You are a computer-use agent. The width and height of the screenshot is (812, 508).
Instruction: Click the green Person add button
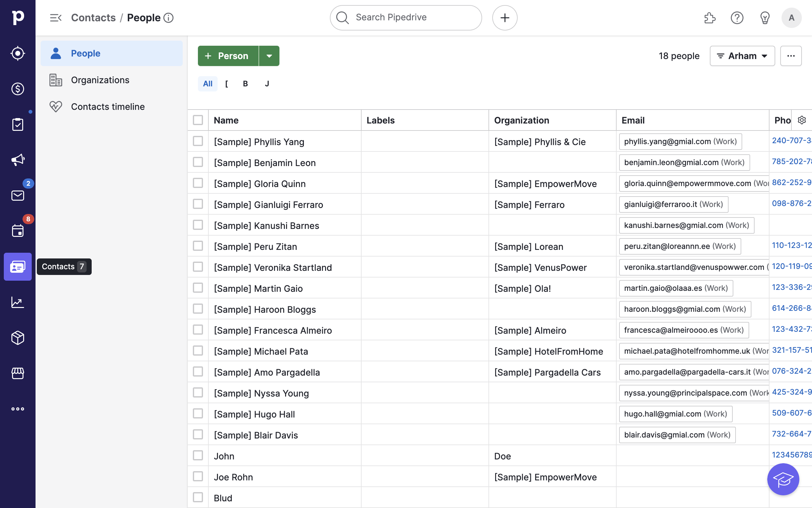point(228,56)
